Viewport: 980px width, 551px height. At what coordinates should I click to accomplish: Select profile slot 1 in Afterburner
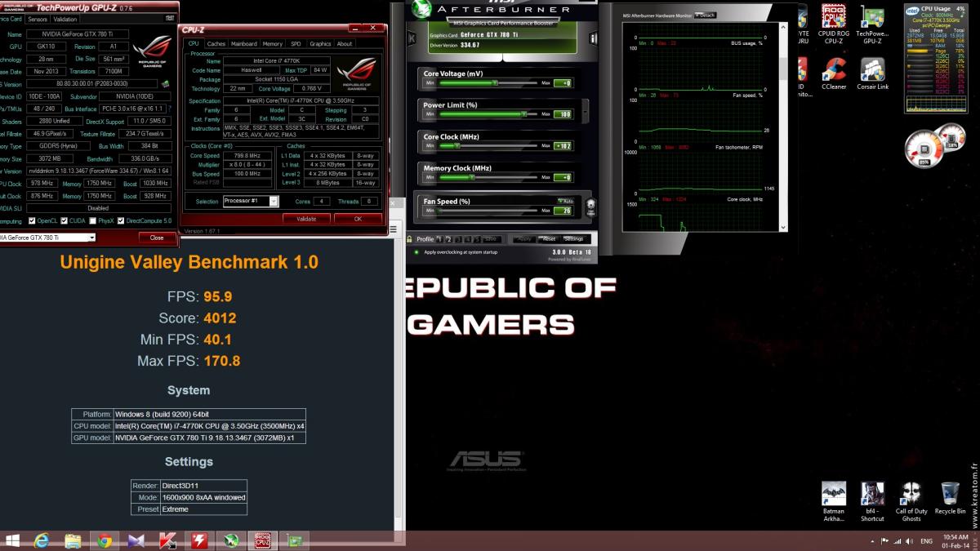[439, 239]
